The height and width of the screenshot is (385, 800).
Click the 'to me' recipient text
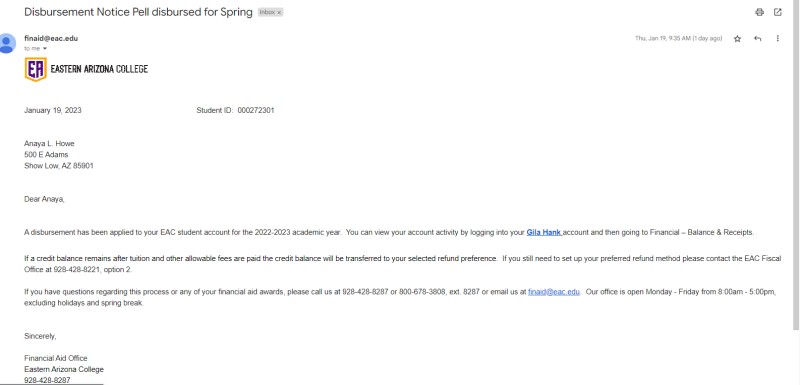tap(32, 48)
